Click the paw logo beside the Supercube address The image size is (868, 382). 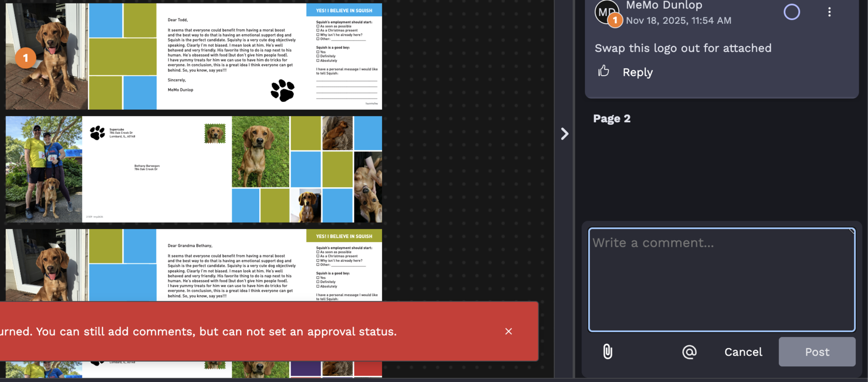click(x=97, y=133)
